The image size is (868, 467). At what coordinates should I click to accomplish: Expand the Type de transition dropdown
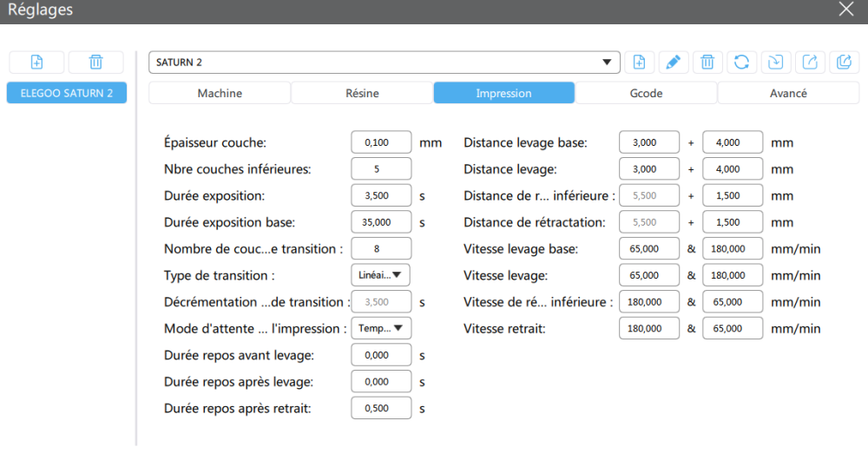(381, 275)
